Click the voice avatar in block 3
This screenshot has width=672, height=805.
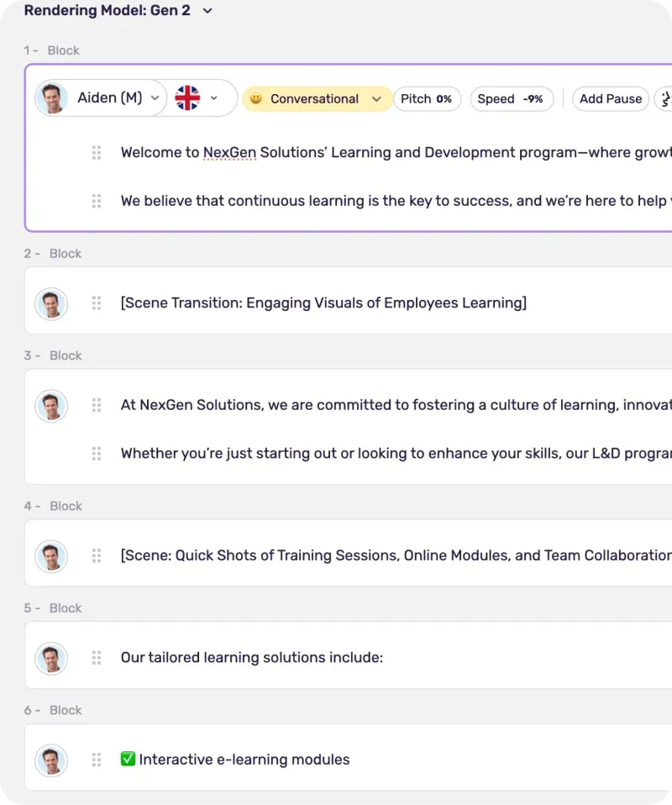pyautogui.click(x=51, y=405)
